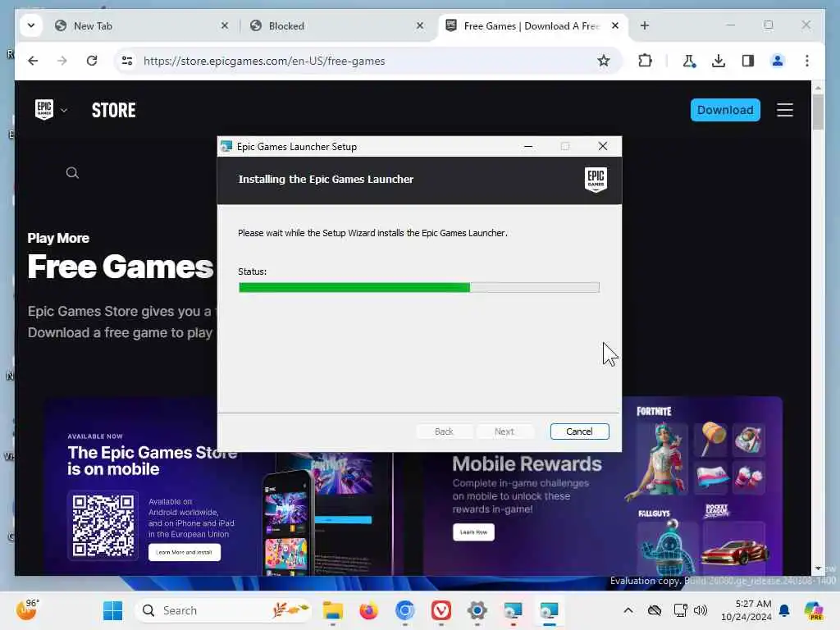
Task: Open site information icon in address bar
Action: (x=127, y=61)
